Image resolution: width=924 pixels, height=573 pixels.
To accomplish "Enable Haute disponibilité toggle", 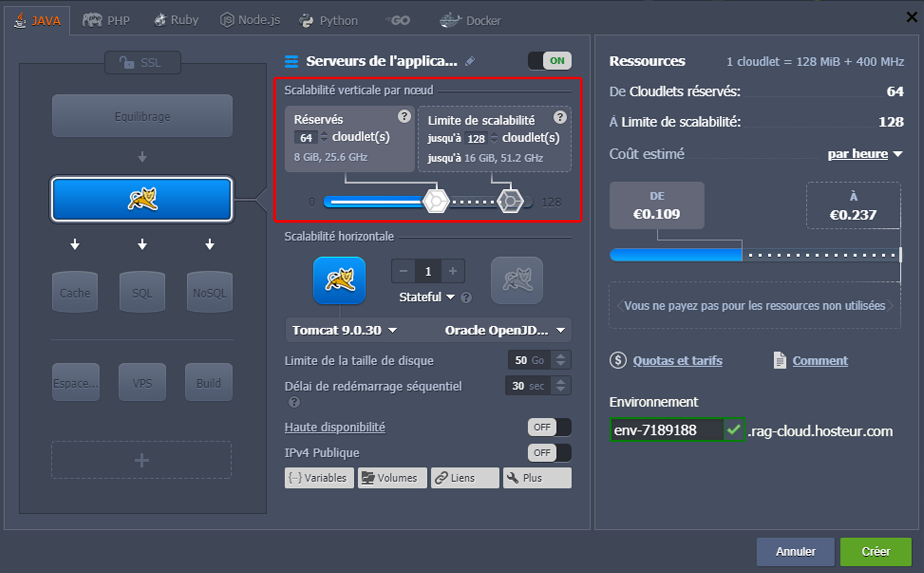I will (x=549, y=427).
